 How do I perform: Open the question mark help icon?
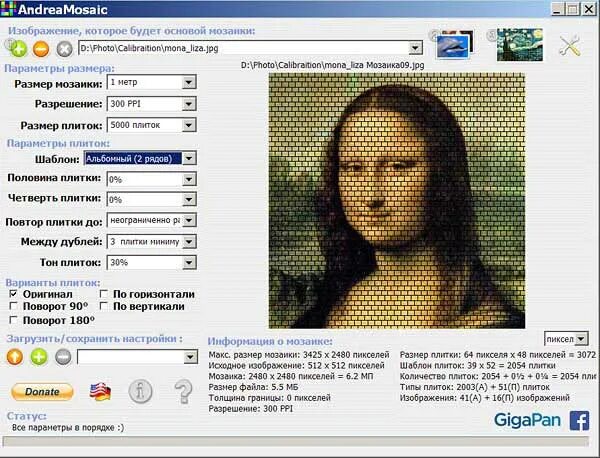[x=183, y=391]
